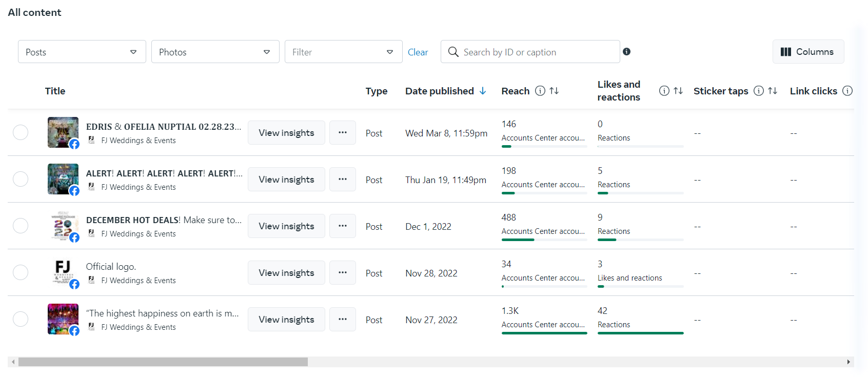Open more options for EDRIS & OFELIA post
The height and width of the screenshot is (377, 868).
[343, 133]
